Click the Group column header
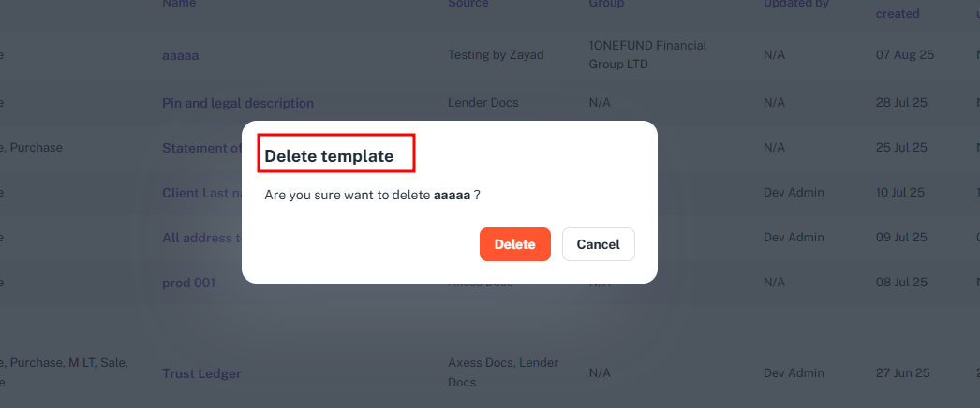 click(606, 4)
